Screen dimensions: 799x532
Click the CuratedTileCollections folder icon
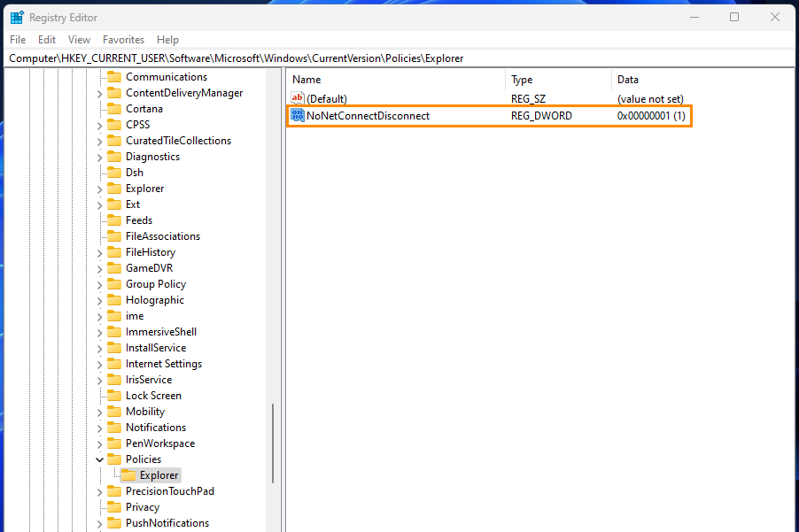tap(114, 141)
